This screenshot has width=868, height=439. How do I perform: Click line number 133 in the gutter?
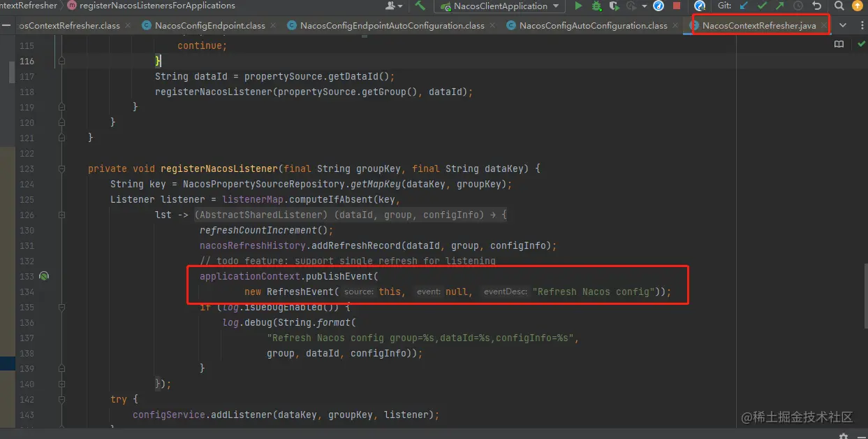[26, 276]
